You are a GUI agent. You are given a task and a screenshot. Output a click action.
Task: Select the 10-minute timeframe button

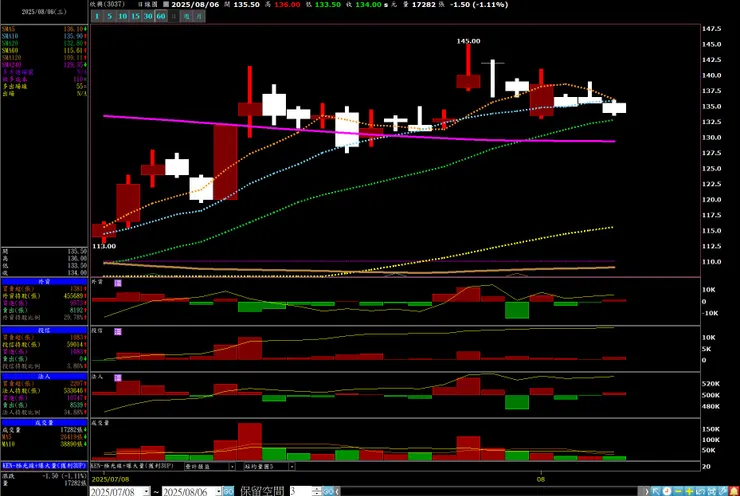click(123, 16)
